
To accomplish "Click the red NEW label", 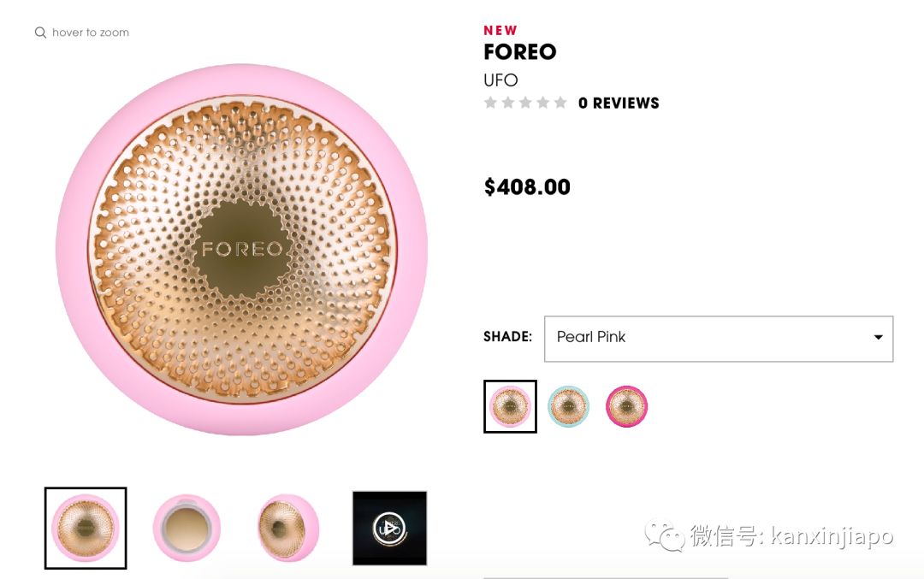I will tap(500, 31).
